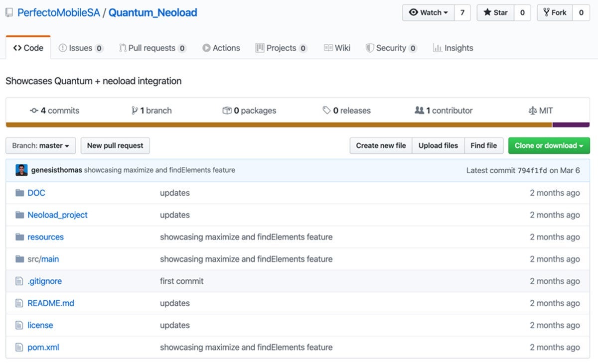The width and height of the screenshot is (598, 364).
Task: Click the language bar brown segment
Action: click(x=279, y=124)
